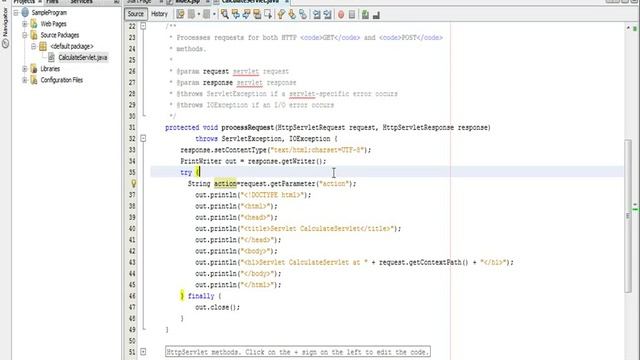Click the Configuration Files folder icon

tap(34, 80)
